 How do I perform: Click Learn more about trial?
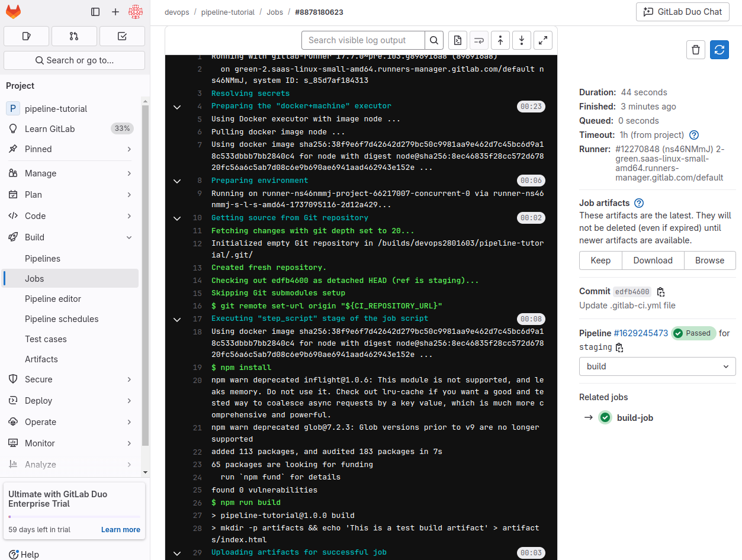121,530
